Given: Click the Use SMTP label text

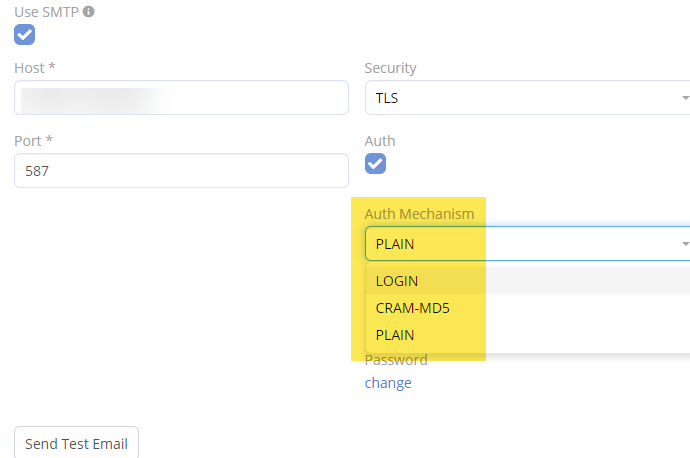Looking at the screenshot, I should click(x=45, y=12).
